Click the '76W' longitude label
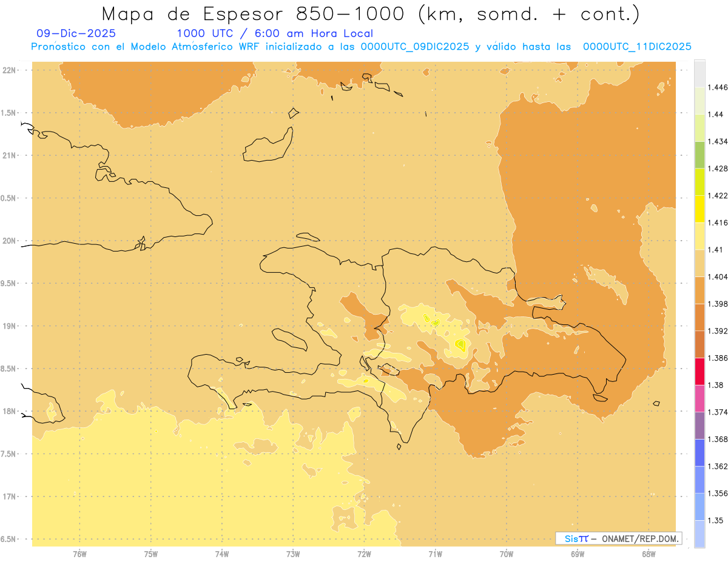Screen dimensions: 728x562 pos(79,554)
